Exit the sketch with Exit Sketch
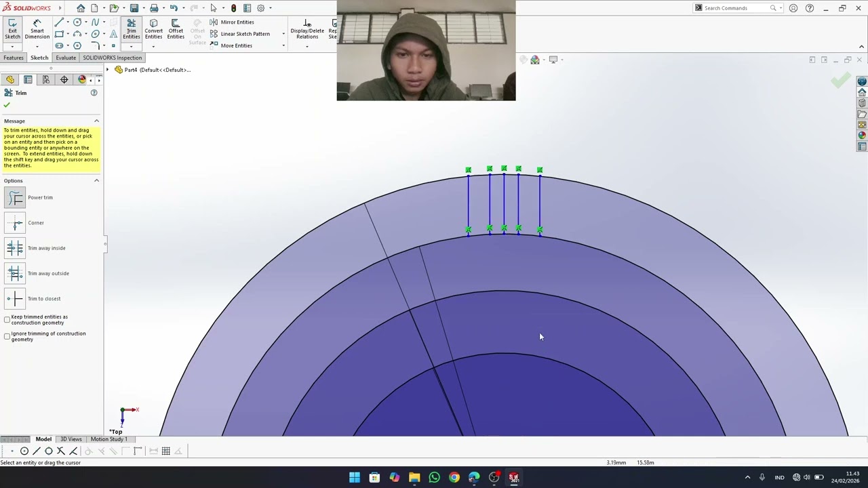 tap(12, 28)
